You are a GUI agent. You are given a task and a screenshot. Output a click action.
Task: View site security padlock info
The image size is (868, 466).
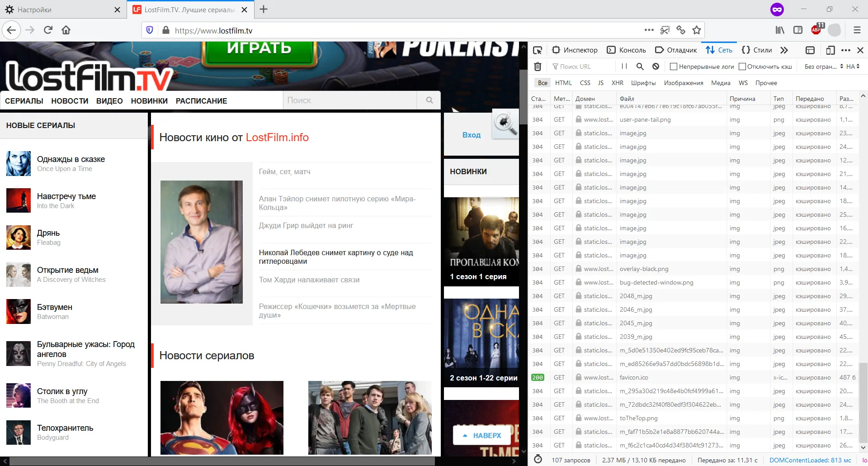(166, 30)
